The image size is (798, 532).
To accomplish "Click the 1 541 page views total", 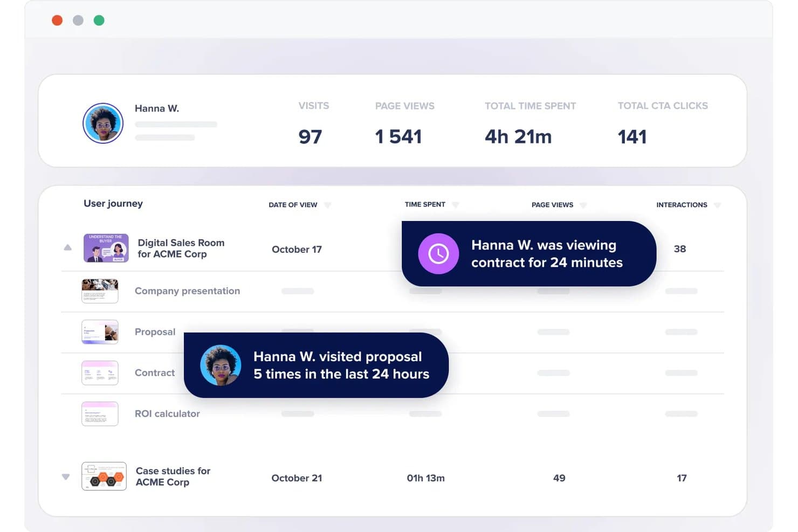I will 398,137.
